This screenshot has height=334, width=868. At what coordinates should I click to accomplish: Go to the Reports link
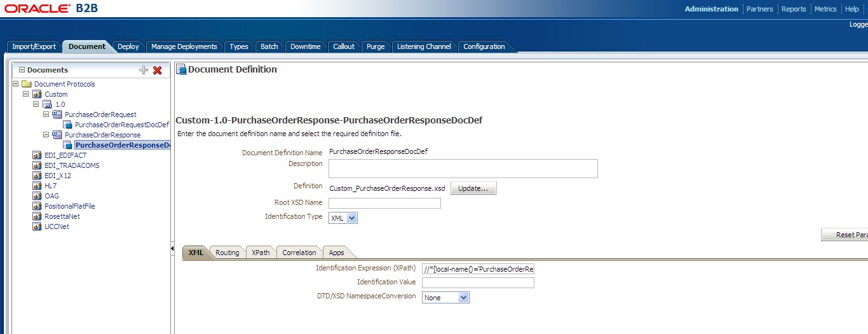[794, 9]
